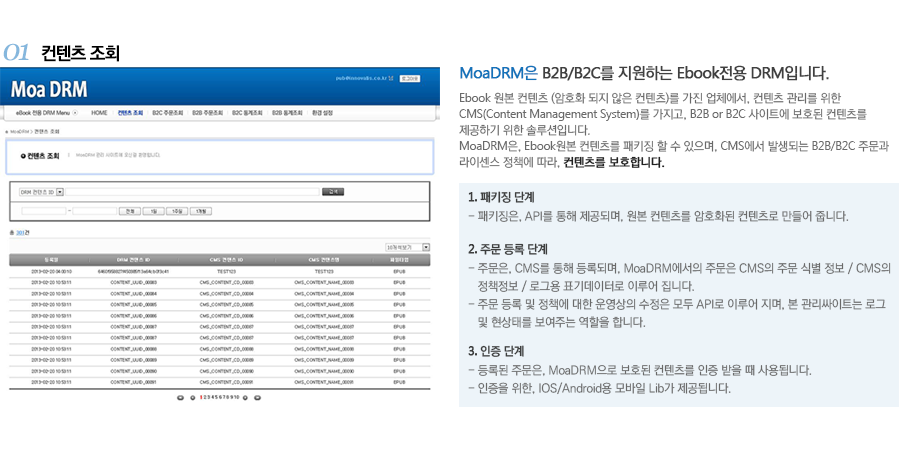Click the CMS_CONTENT_CD_00083 cell
Viewport: 900px width, 455px height.
point(226,283)
